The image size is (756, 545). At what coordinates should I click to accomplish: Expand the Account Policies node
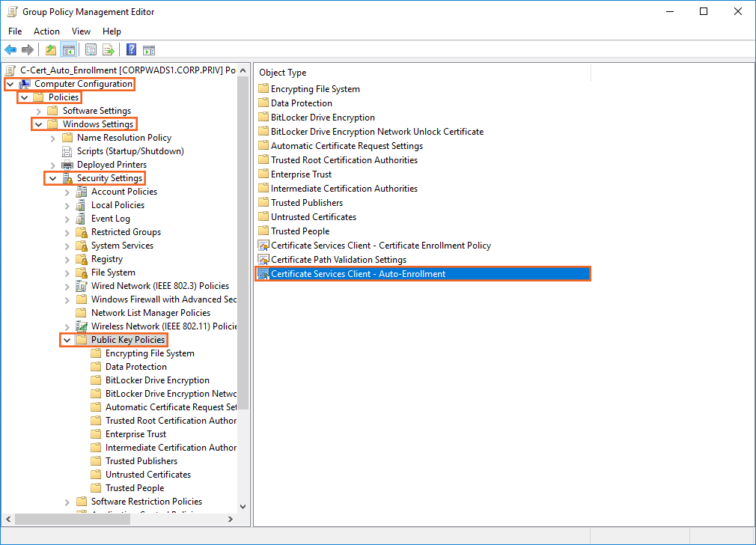[x=67, y=192]
